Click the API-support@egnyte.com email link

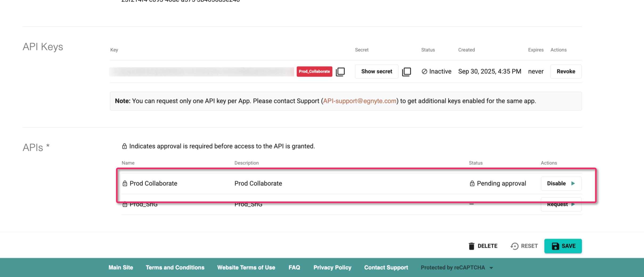pos(359,101)
